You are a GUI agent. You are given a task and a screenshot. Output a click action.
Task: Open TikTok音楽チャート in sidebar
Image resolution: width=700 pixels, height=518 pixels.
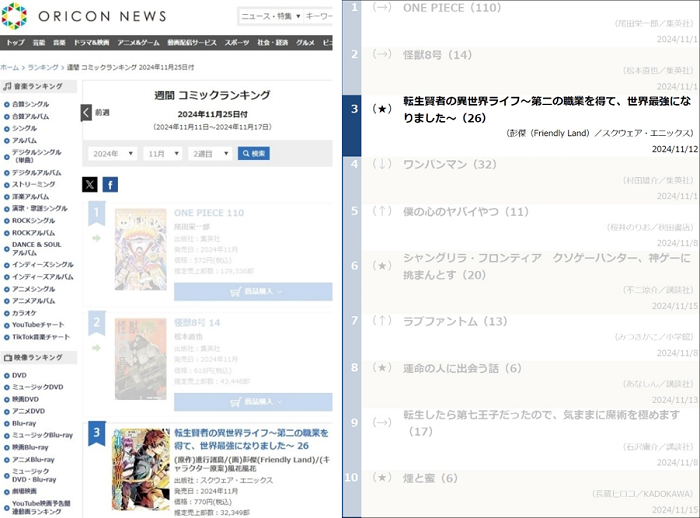click(x=41, y=337)
